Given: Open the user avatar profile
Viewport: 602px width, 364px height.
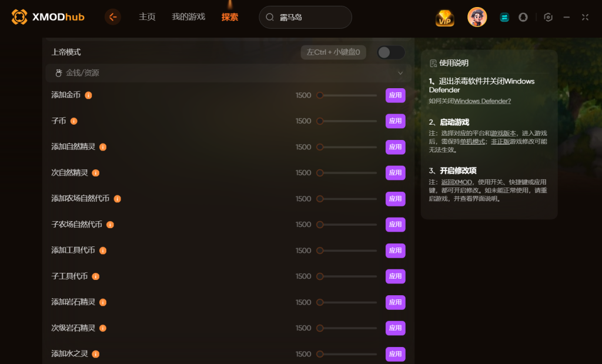Looking at the screenshot, I should tap(477, 17).
